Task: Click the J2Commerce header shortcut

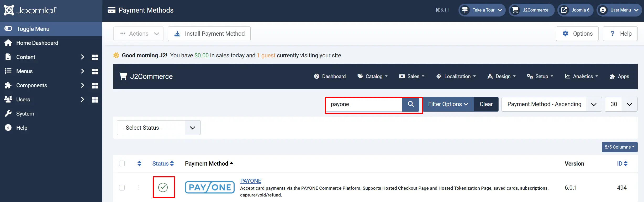Action: (531, 10)
